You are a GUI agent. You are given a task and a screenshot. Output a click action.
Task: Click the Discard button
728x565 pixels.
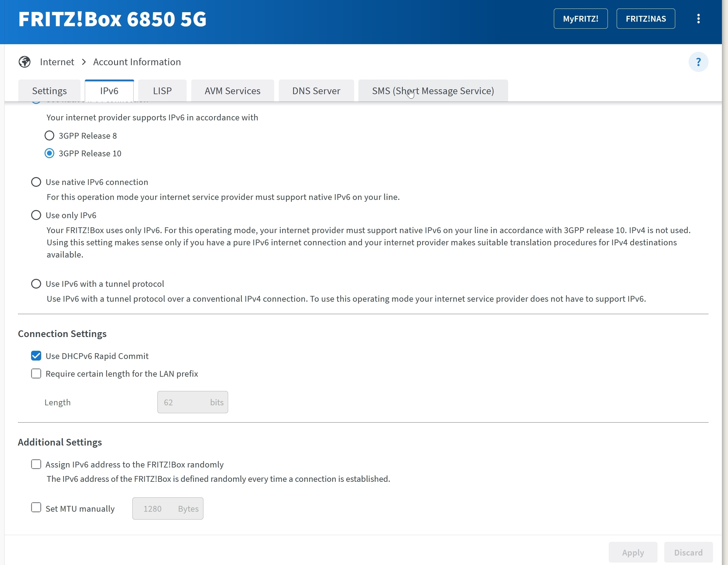688,552
